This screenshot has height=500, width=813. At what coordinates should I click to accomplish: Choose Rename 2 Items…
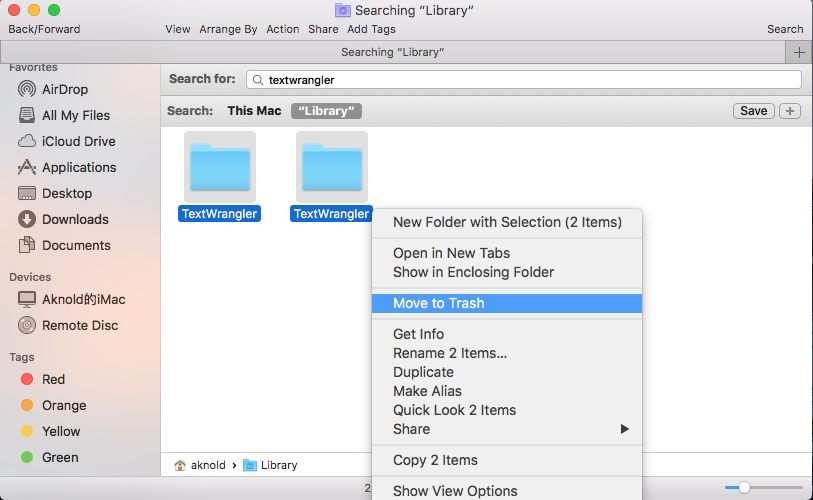[507, 353]
